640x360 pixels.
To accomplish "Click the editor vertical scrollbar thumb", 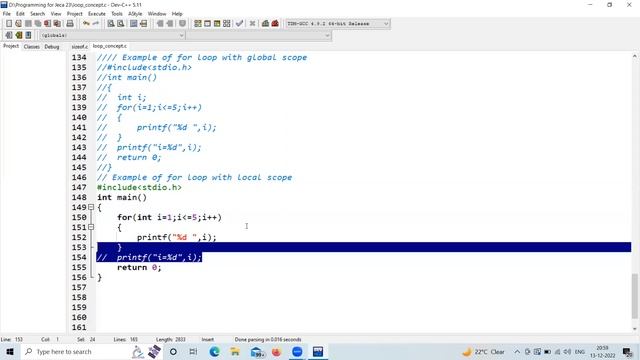I will 635,296.
